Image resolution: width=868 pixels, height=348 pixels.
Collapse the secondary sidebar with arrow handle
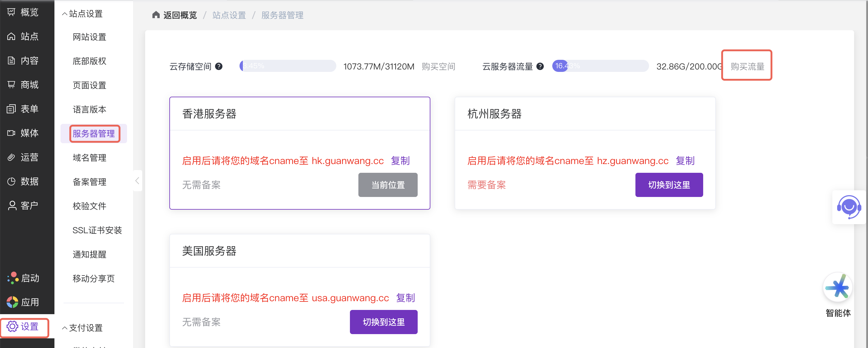point(137,181)
